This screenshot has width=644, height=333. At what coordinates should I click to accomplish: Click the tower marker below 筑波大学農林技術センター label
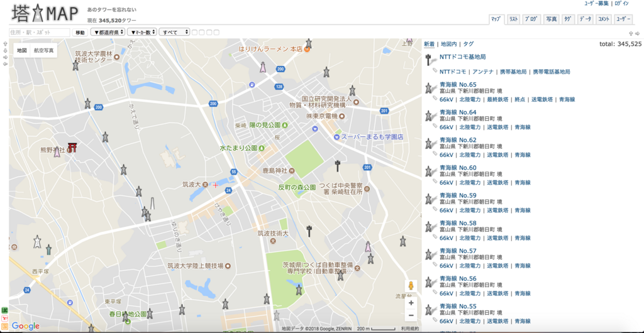(x=75, y=65)
